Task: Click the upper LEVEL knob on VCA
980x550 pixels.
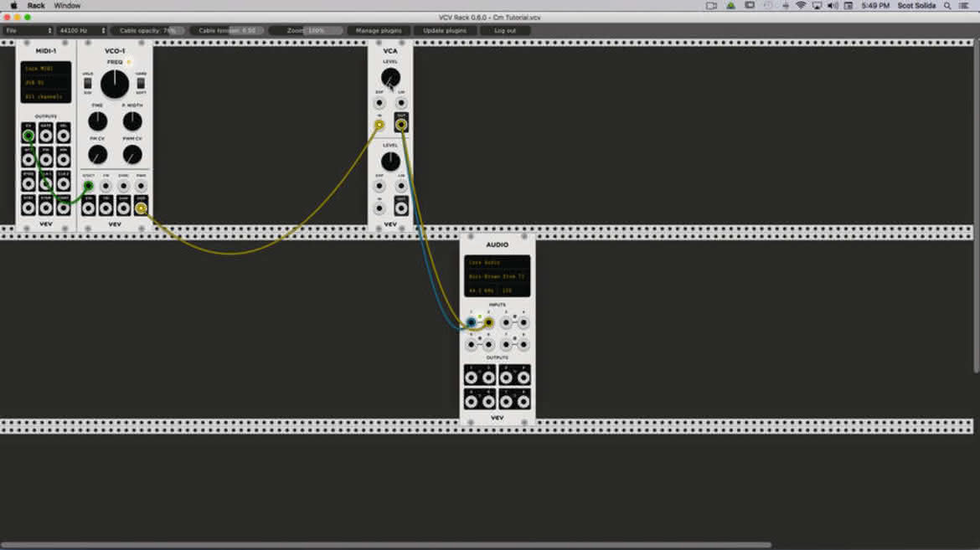Action: pos(390,78)
